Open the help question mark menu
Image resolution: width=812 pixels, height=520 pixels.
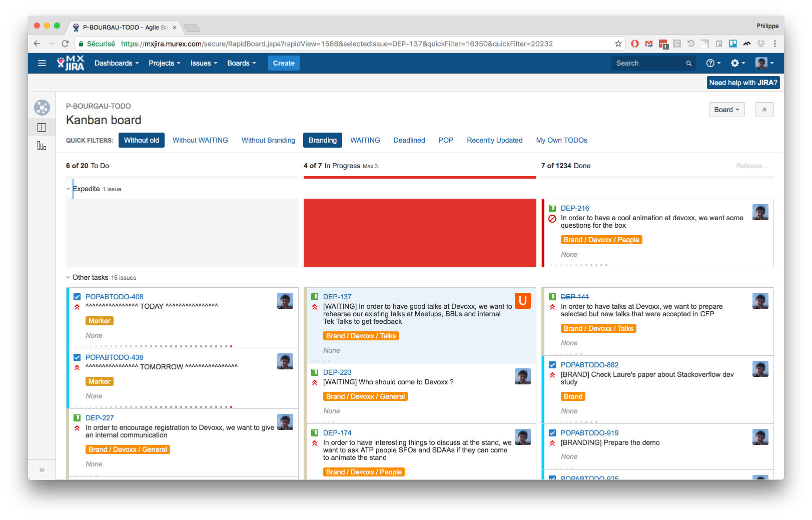[713, 63]
